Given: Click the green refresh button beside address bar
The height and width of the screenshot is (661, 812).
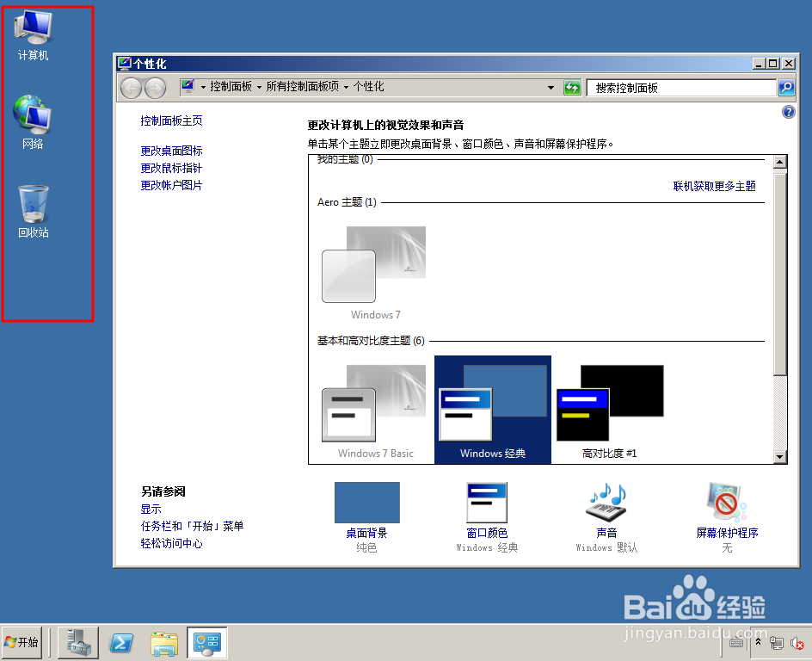Looking at the screenshot, I should click(x=572, y=88).
